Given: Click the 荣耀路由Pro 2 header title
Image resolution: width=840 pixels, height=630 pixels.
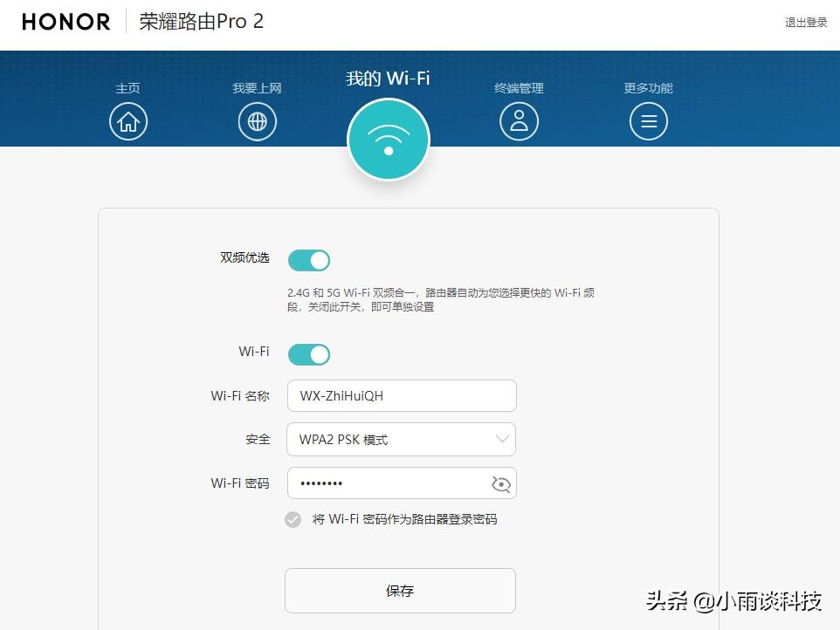Looking at the screenshot, I should click(x=202, y=21).
